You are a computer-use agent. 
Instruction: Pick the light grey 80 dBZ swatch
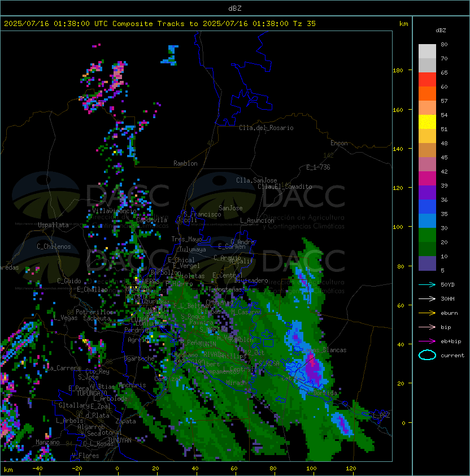coord(427,51)
